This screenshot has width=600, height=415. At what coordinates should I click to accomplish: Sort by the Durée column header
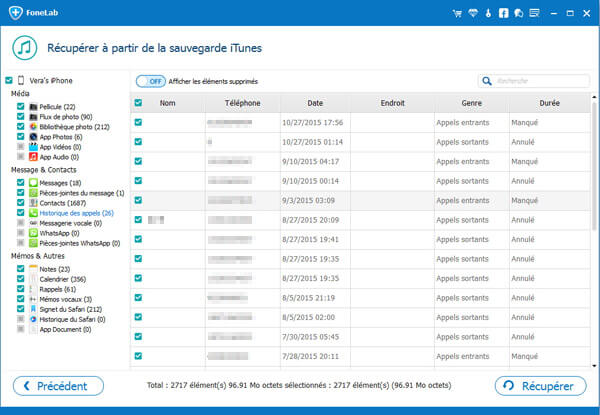coord(549,102)
